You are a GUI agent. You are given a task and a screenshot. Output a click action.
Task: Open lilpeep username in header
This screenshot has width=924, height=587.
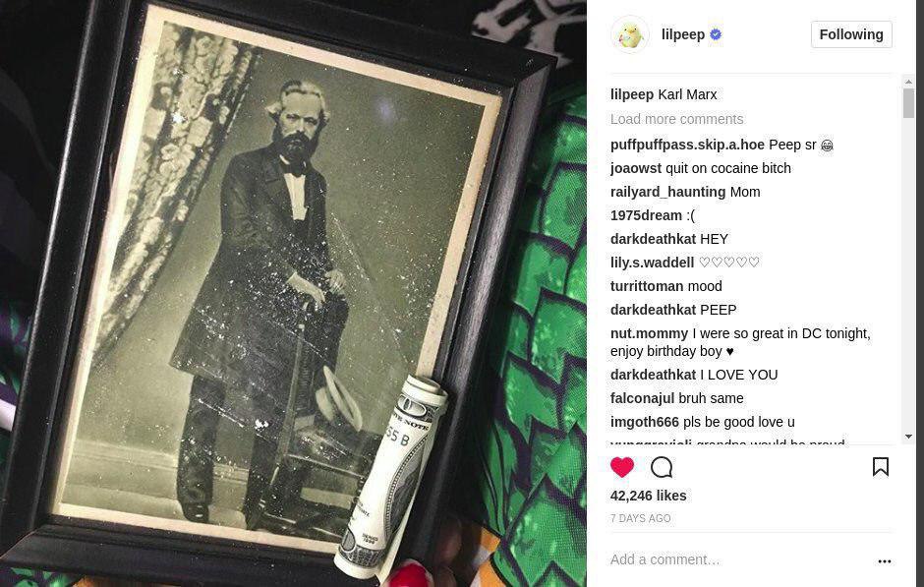click(x=683, y=34)
